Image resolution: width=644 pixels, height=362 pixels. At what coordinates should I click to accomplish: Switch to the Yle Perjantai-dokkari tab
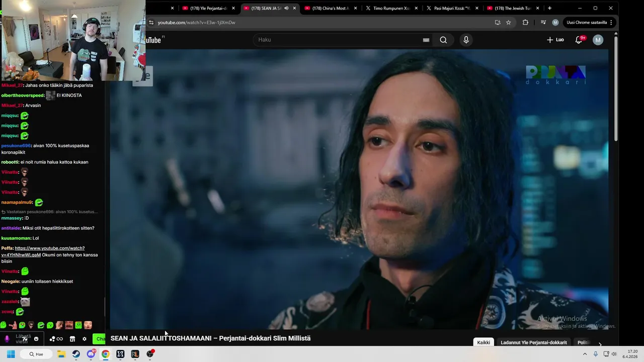point(209,8)
